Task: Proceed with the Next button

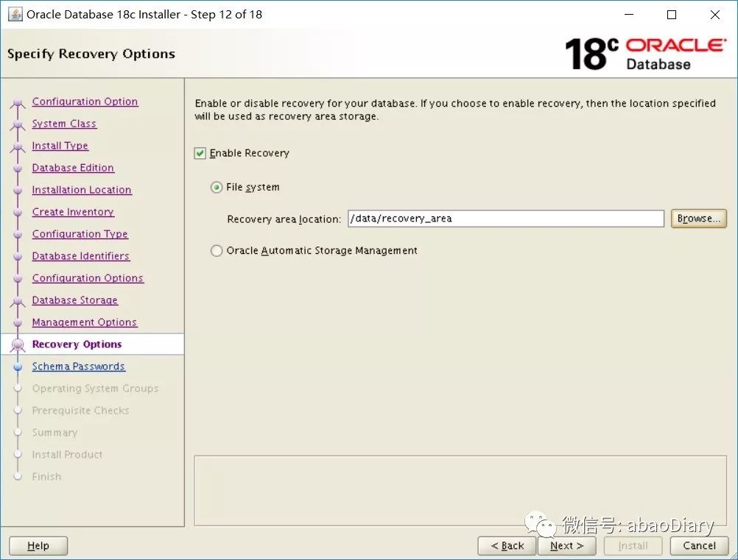Action: pos(566,545)
